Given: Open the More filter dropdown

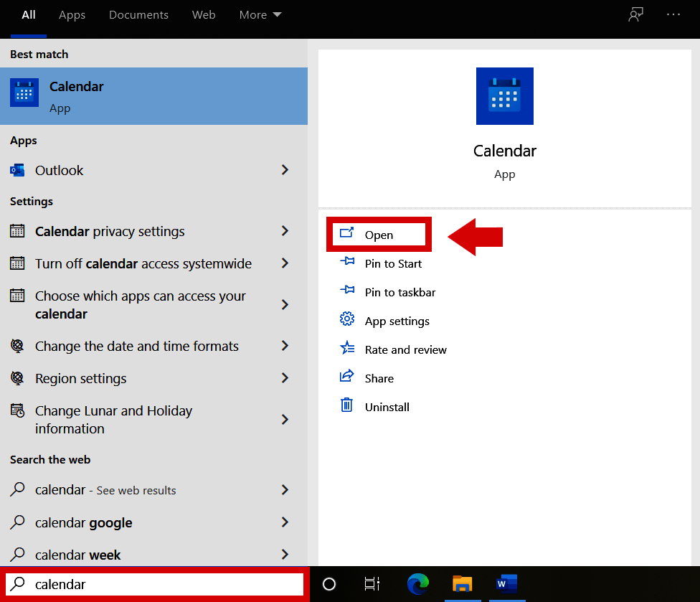Looking at the screenshot, I should (260, 14).
